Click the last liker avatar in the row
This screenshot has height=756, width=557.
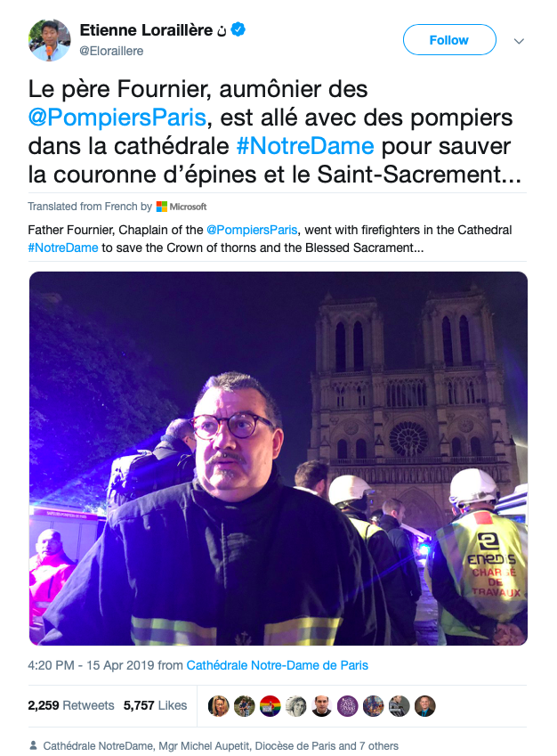point(425,706)
